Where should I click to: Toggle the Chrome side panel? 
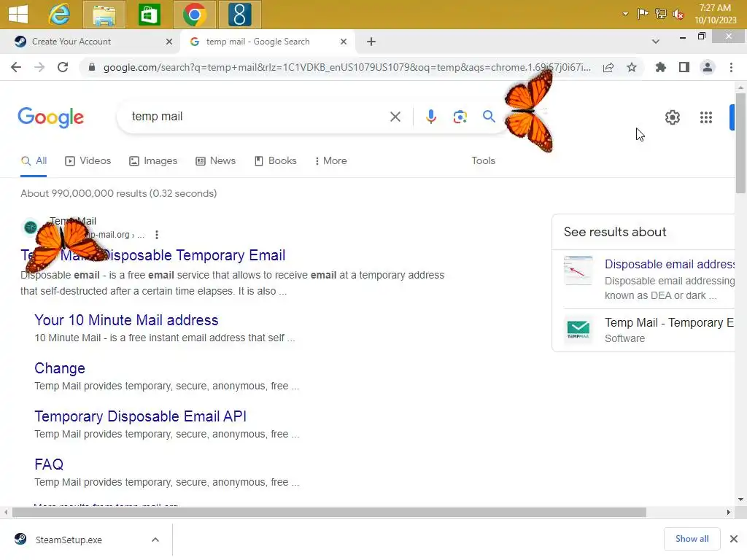pos(684,68)
